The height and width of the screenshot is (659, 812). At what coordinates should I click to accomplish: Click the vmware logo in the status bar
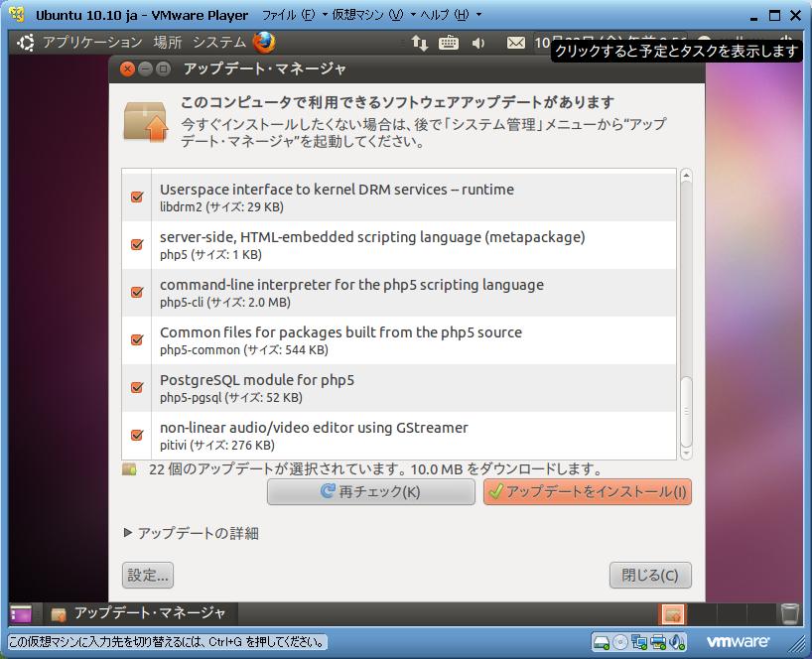[x=738, y=642]
